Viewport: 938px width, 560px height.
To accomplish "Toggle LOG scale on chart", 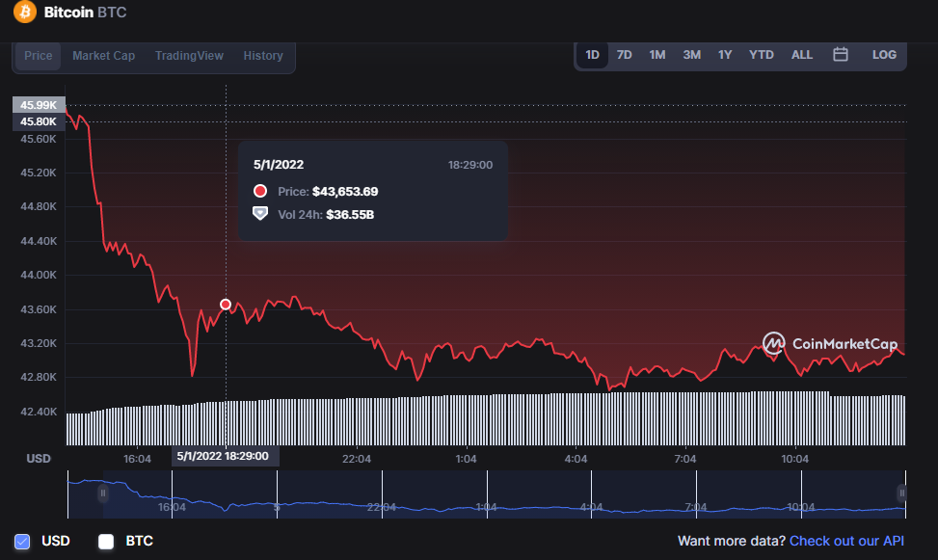I will 884,55.
